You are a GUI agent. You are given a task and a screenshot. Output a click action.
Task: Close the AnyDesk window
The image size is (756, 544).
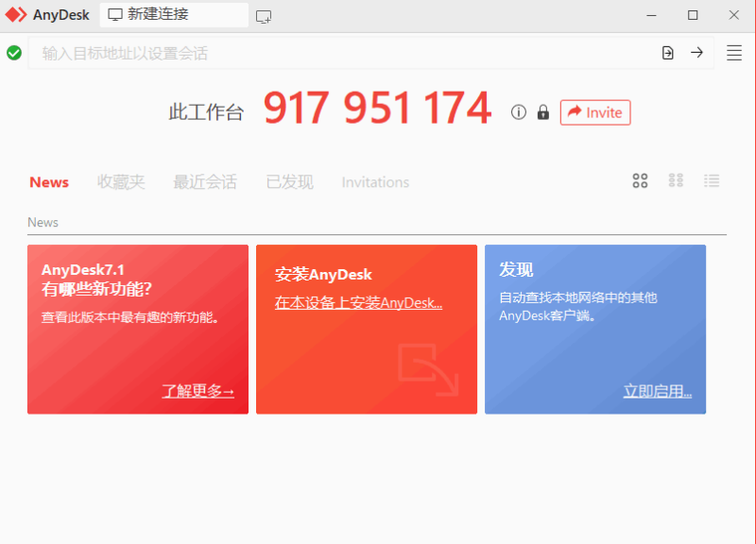point(734,15)
